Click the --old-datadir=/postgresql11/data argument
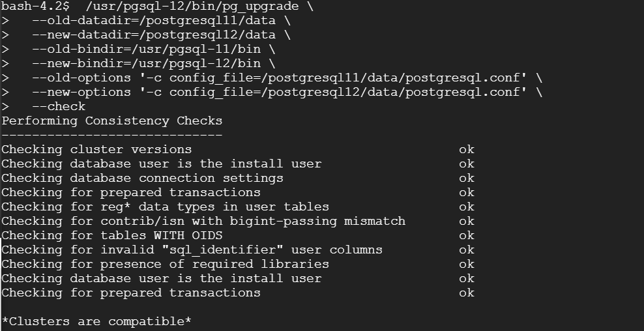 coord(154,21)
